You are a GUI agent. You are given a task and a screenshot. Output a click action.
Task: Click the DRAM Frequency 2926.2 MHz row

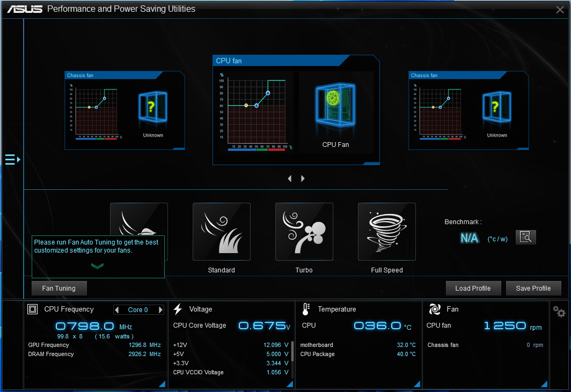(x=94, y=354)
